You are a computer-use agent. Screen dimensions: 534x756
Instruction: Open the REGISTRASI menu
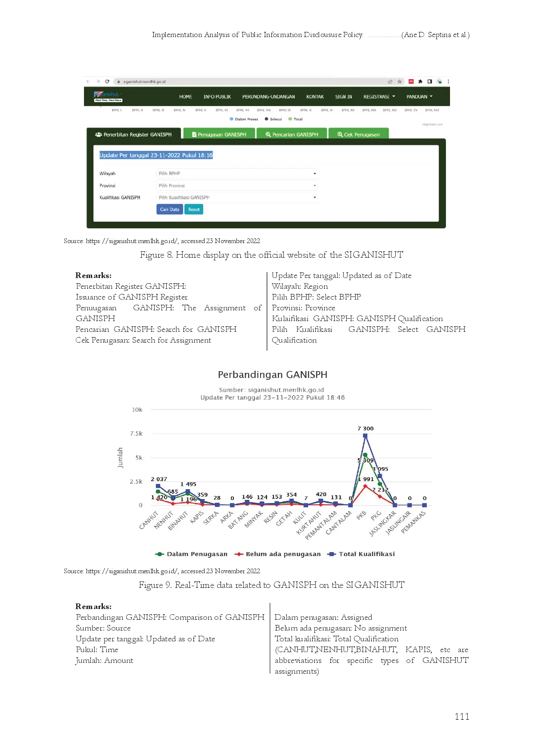pos(379,97)
